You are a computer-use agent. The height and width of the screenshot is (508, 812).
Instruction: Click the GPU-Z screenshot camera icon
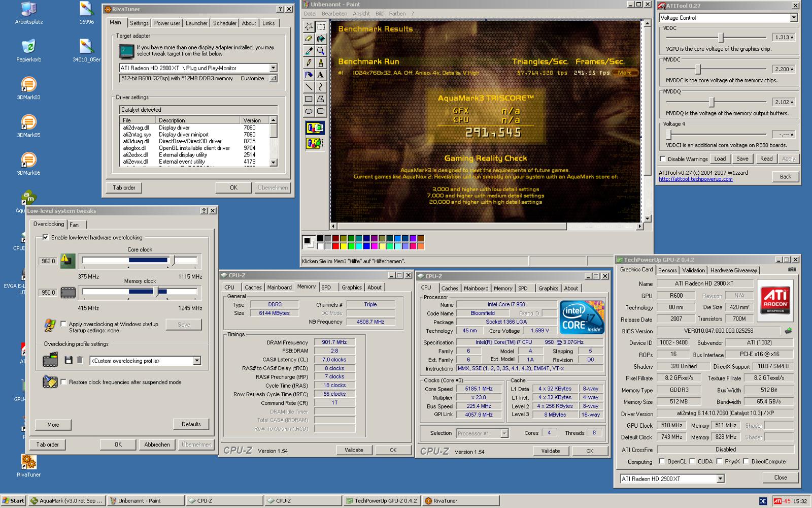[792, 270]
